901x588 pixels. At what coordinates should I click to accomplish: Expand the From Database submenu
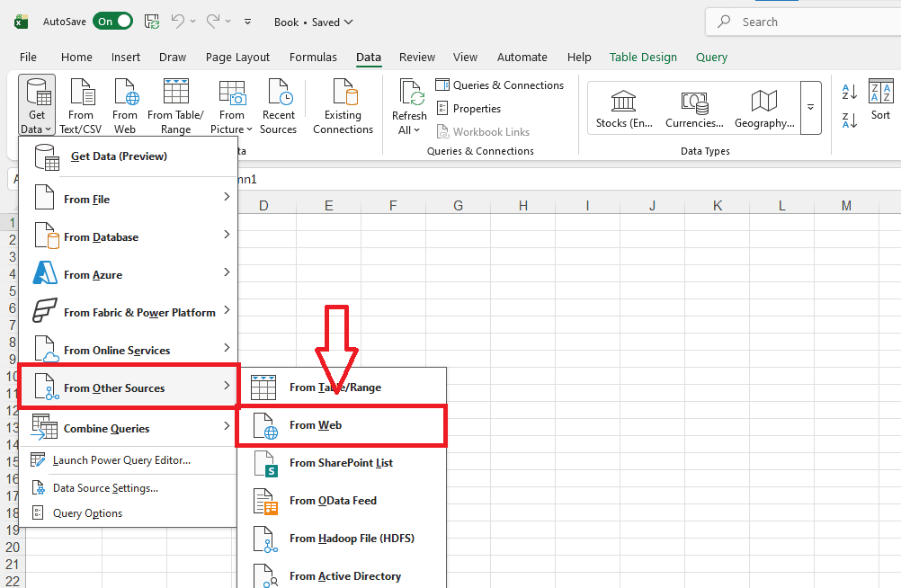(x=129, y=236)
